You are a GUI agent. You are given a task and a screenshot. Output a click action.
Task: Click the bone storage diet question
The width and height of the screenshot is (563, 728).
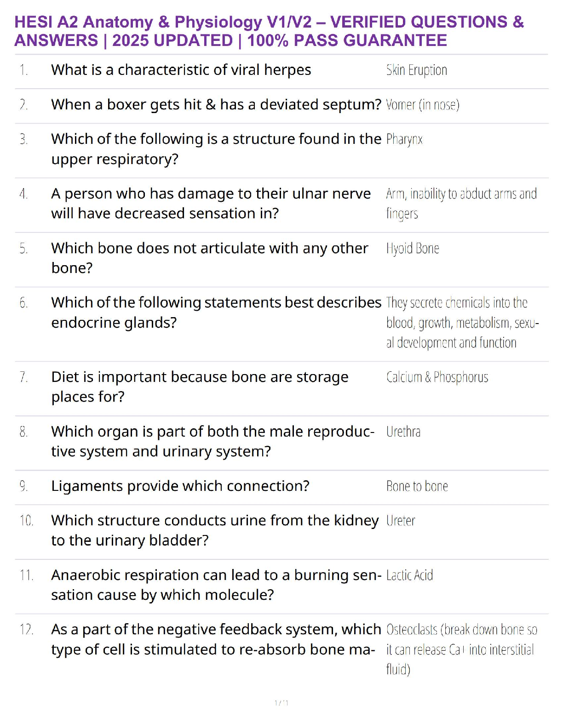(200, 387)
